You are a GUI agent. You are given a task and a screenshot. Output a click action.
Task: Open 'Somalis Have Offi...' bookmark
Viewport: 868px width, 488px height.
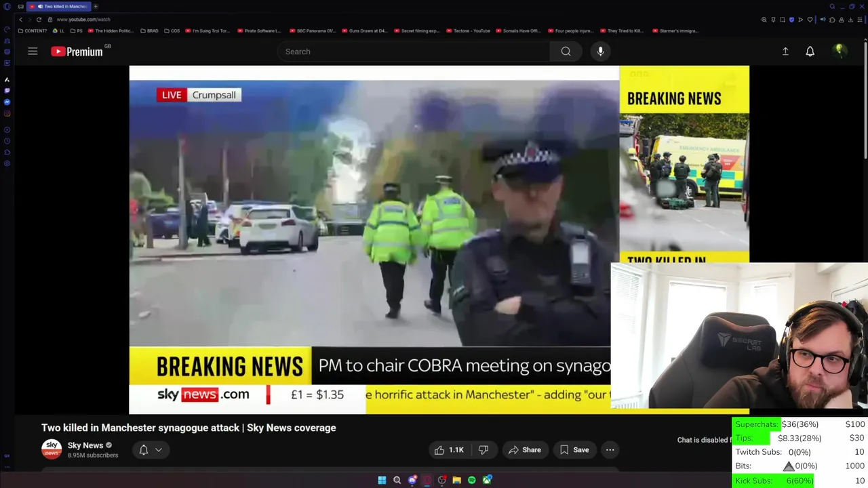pyautogui.click(x=519, y=30)
